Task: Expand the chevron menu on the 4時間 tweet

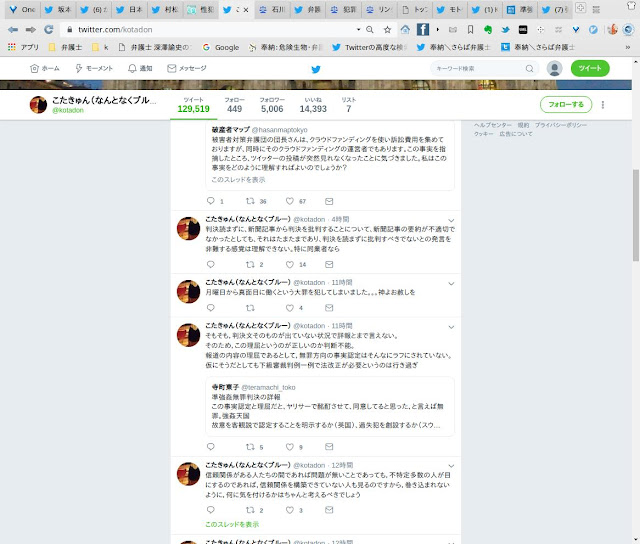Action: click(x=451, y=221)
